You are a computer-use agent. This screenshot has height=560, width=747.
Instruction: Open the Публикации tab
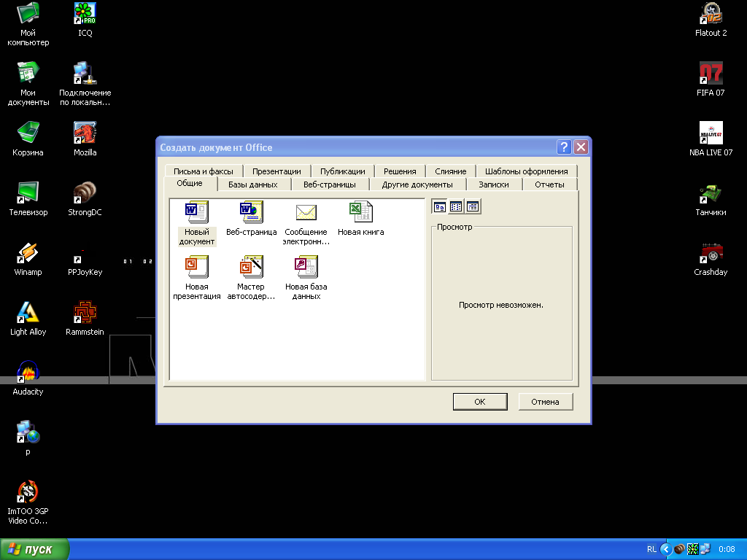coord(343,171)
